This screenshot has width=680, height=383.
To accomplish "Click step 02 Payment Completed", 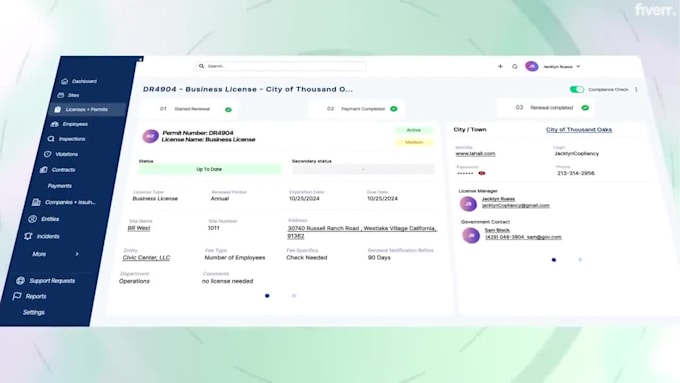I will 356,108.
